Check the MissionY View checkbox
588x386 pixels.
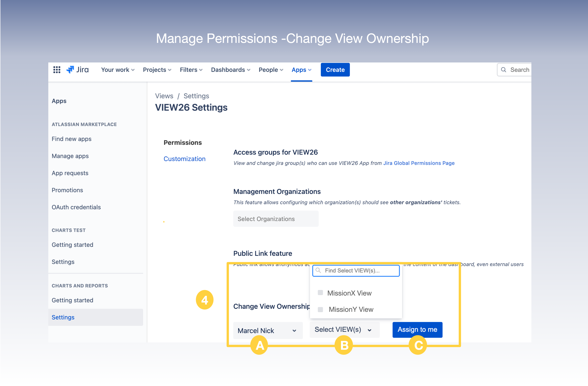tap(320, 309)
